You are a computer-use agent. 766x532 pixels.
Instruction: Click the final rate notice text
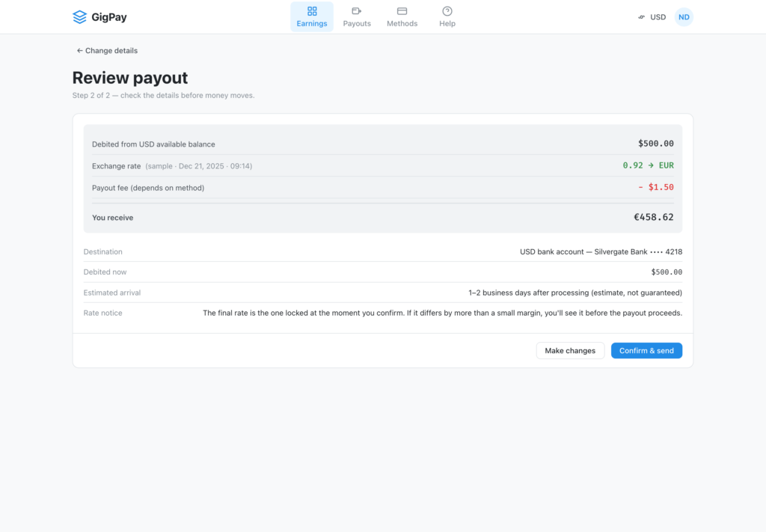pyautogui.click(x=443, y=314)
